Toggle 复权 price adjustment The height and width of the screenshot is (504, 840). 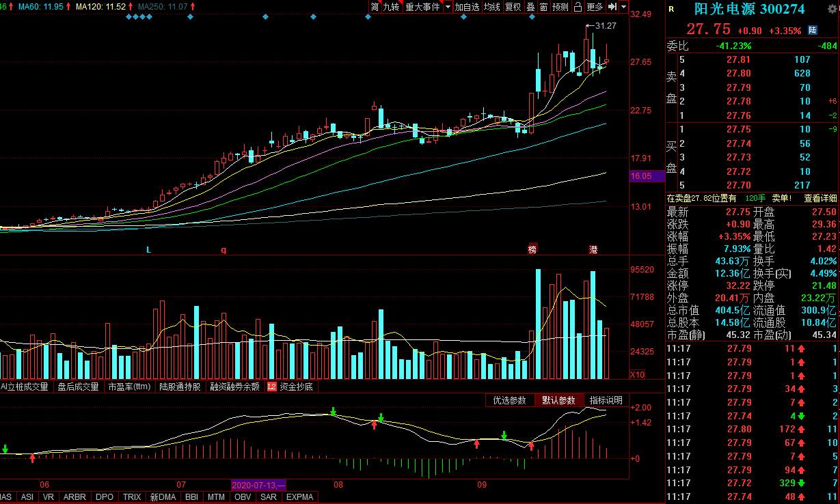click(513, 7)
